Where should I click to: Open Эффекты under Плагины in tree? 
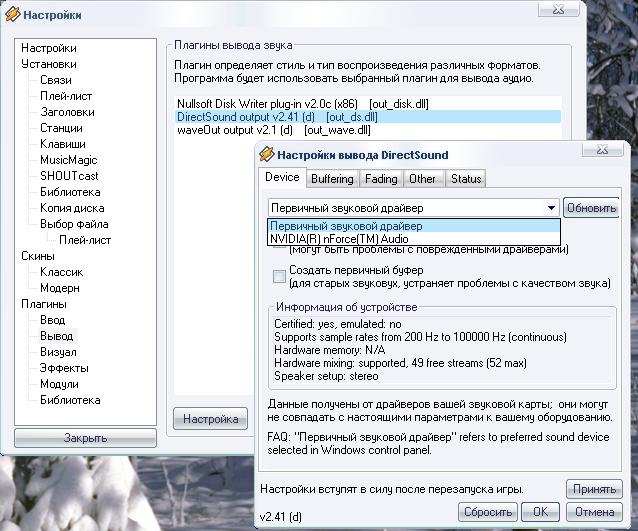[57, 368]
